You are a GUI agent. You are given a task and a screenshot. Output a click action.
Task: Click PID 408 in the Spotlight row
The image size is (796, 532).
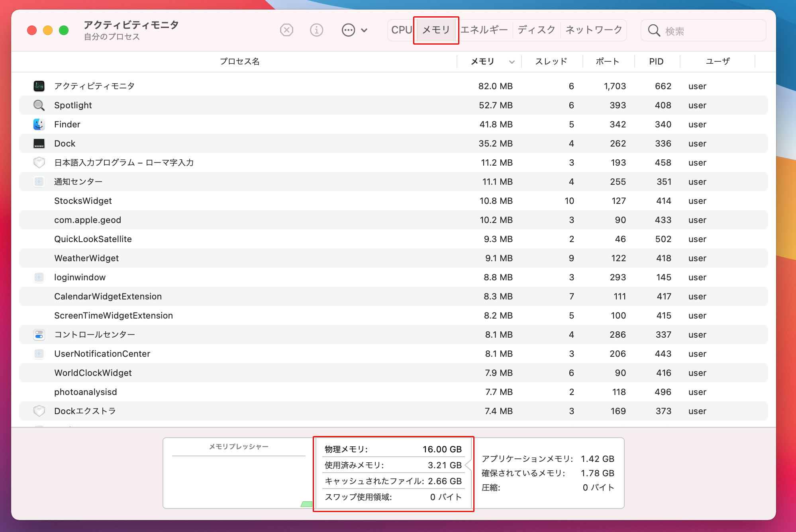(663, 105)
